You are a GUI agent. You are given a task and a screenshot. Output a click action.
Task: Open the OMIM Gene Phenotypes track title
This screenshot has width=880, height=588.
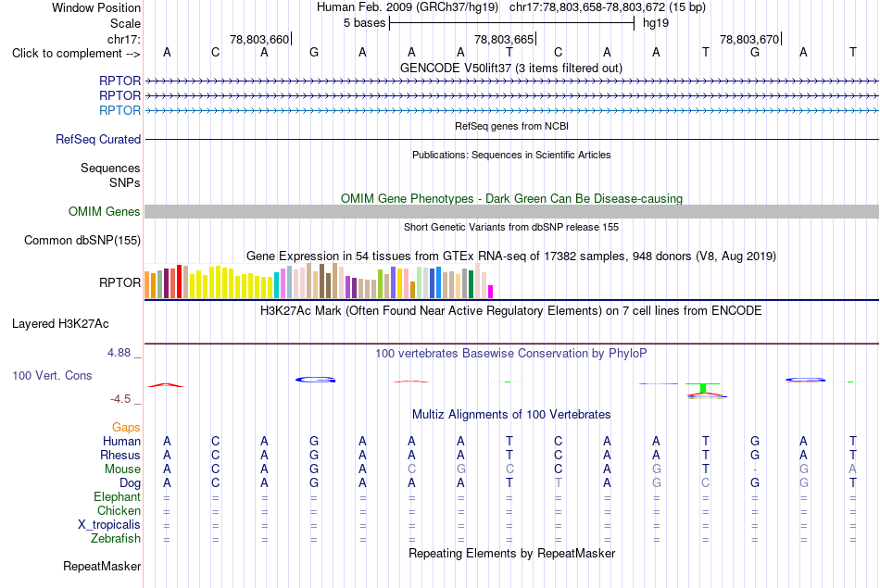(511, 198)
